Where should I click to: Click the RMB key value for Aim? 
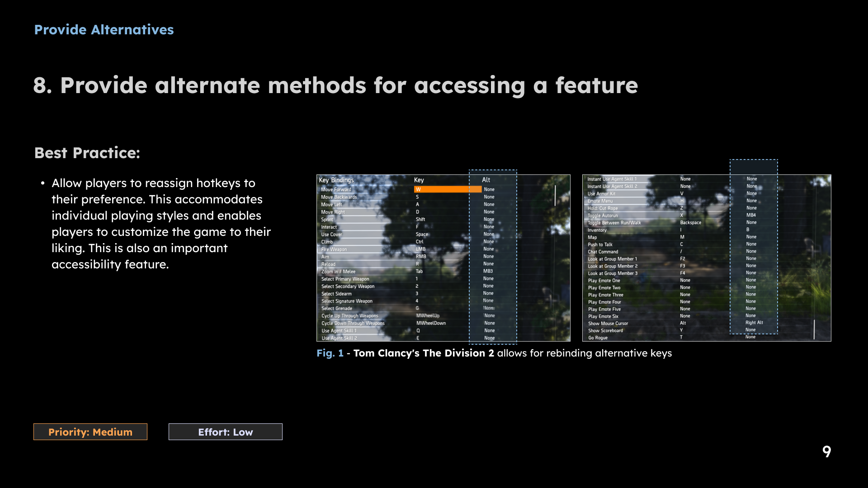click(421, 257)
